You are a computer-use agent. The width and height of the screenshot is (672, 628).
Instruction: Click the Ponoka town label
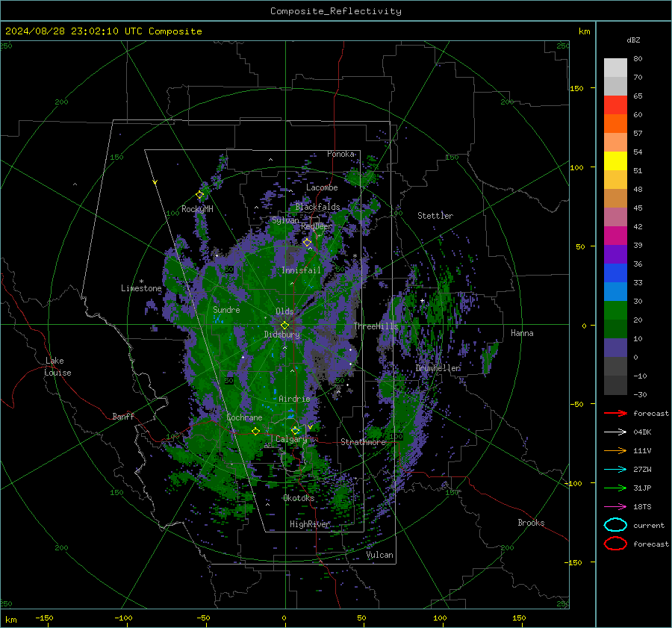click(340, 154)
